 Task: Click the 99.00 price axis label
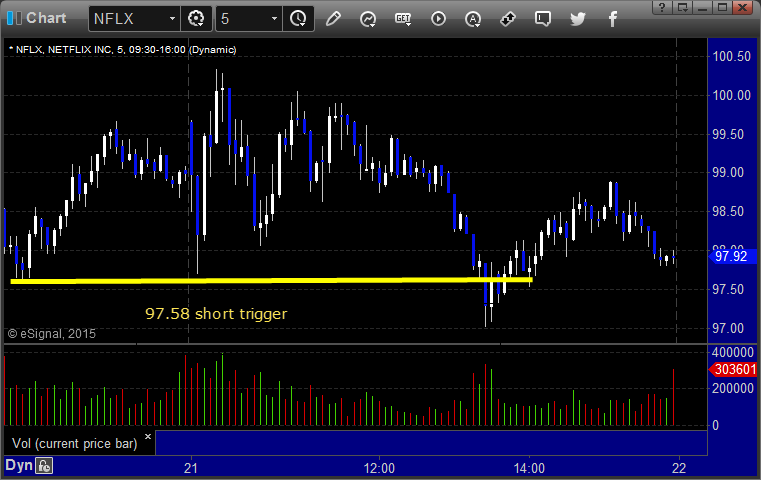[728, 172]
